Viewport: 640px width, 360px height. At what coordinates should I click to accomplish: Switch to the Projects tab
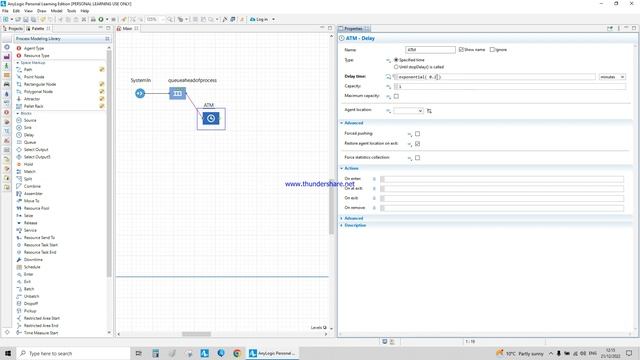(13, 29)
